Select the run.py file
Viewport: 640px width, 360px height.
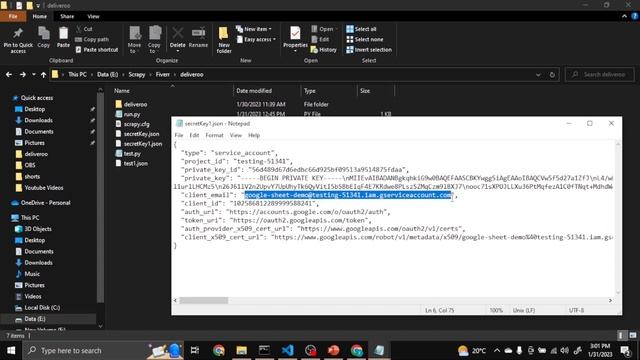click(131, 114)
